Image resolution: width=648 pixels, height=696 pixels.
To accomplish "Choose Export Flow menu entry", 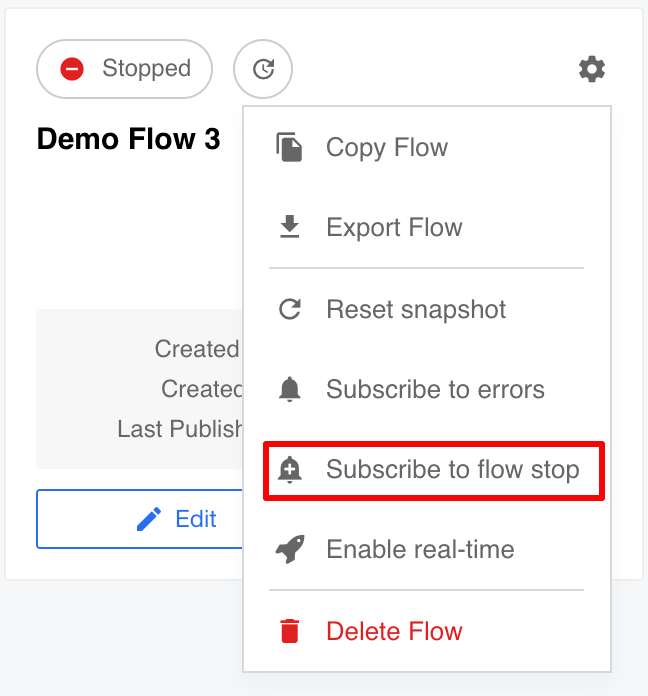I will click(x=427, y=227).
